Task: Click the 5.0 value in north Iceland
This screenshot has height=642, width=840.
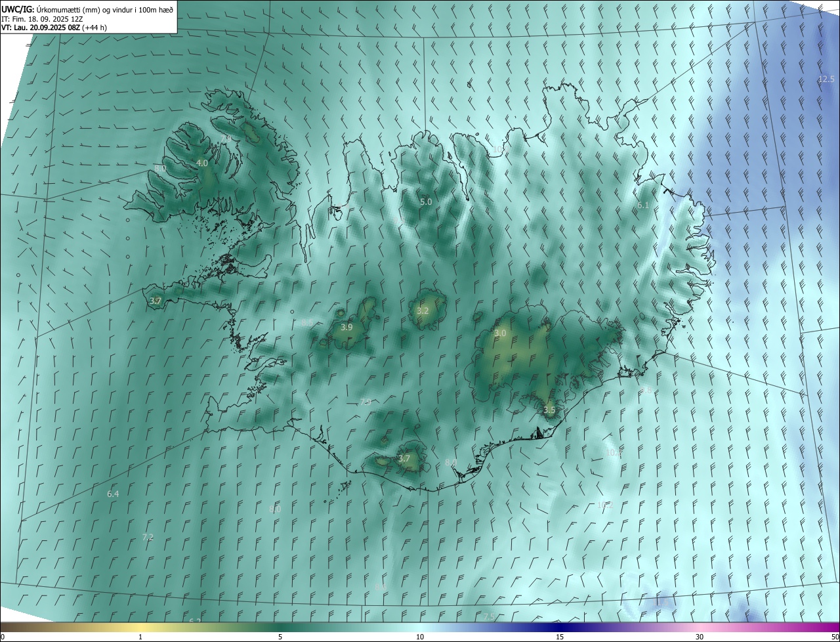Action: 426,202
